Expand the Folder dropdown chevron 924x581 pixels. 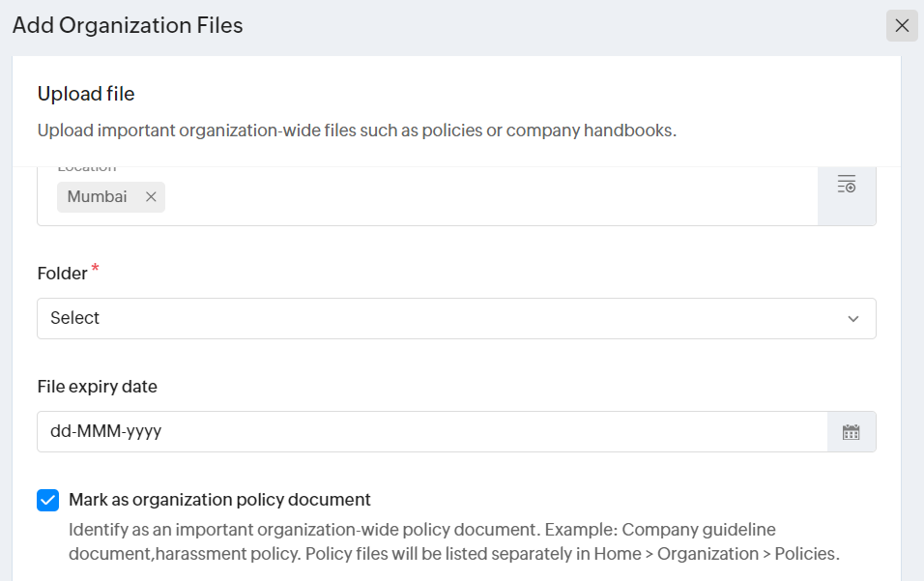(852, 319)
